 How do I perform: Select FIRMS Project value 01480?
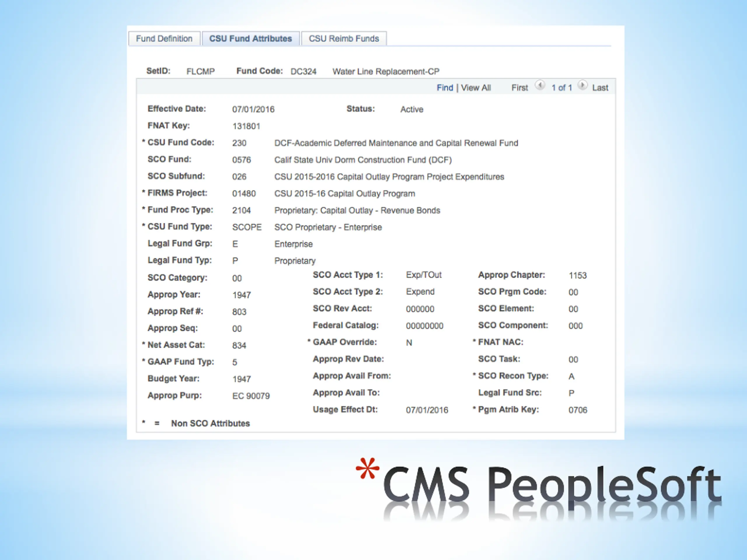point(244,194)
